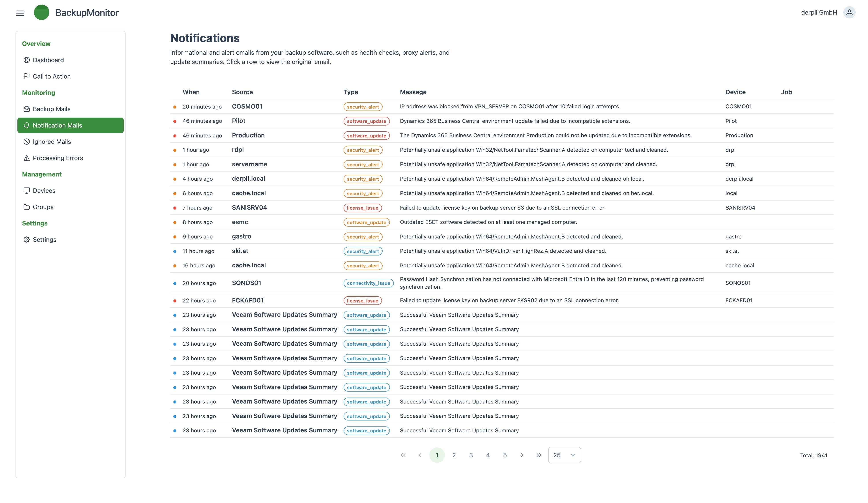Click the orange status dot for COSMO01
This screenshot has height=503, width=868.
(175, 107)
